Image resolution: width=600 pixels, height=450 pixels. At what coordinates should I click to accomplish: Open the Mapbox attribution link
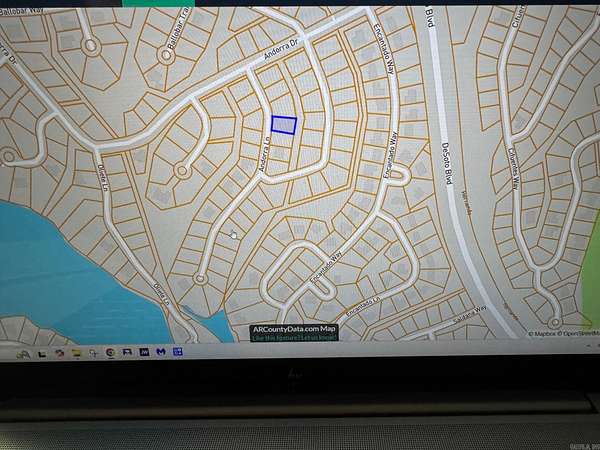547,333
